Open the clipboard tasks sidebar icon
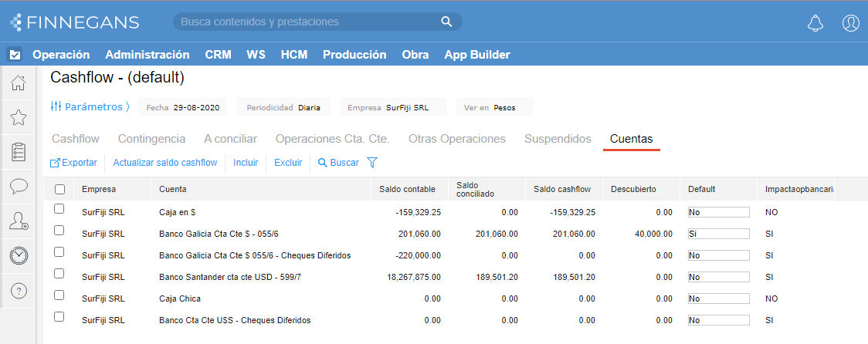Screen dimensions: 868x344 tap(19, 152)
